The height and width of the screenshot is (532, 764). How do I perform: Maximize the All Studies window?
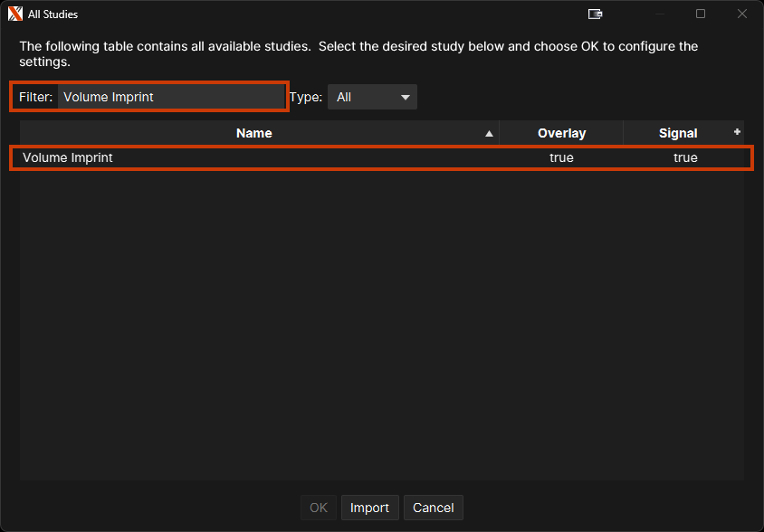pyautogui.click(x=701, y=14)
